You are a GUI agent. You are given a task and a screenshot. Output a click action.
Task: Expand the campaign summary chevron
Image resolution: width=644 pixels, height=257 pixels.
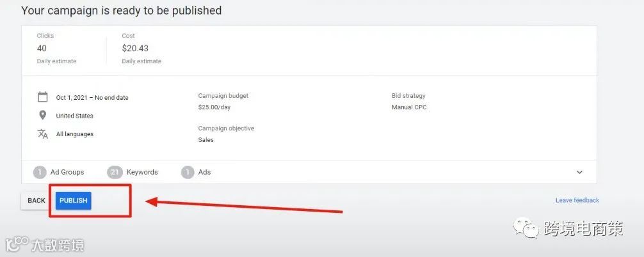[580, 172]
